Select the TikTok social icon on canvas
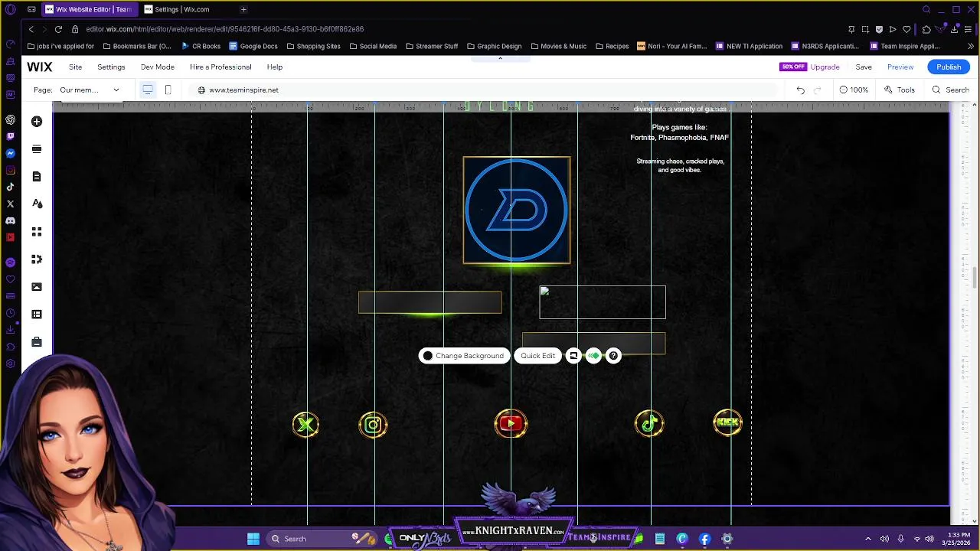The width and height of the screenshot is (980, 551). (x=649, y=423)
